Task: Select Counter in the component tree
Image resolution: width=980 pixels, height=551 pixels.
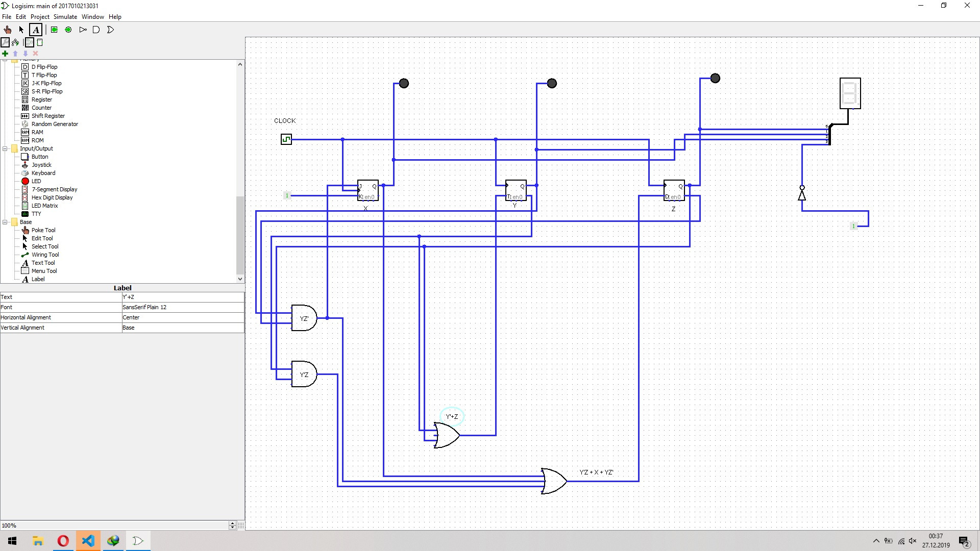Action: (x=41, y=108)
